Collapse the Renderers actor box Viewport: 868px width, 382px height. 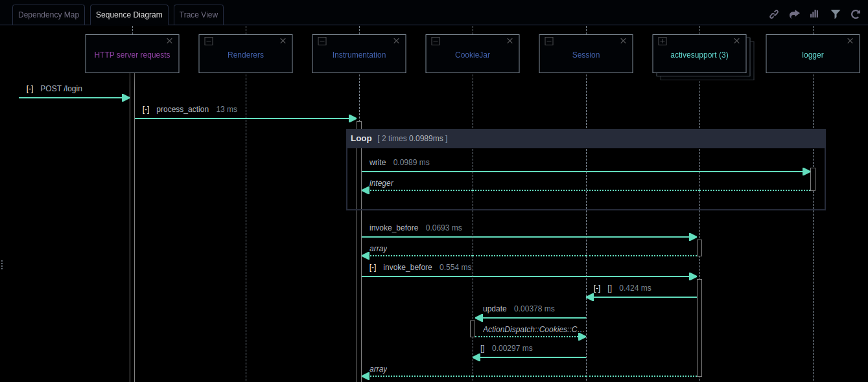coord(209,41)
